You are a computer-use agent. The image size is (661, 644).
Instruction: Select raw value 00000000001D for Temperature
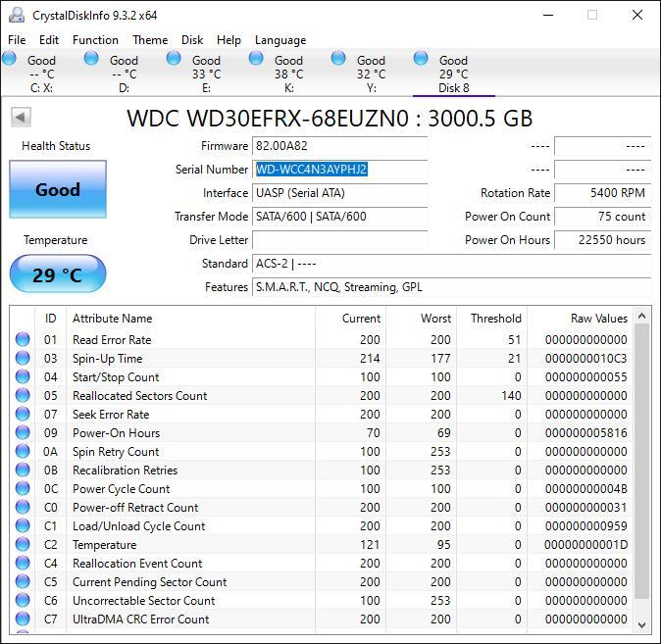585,545
